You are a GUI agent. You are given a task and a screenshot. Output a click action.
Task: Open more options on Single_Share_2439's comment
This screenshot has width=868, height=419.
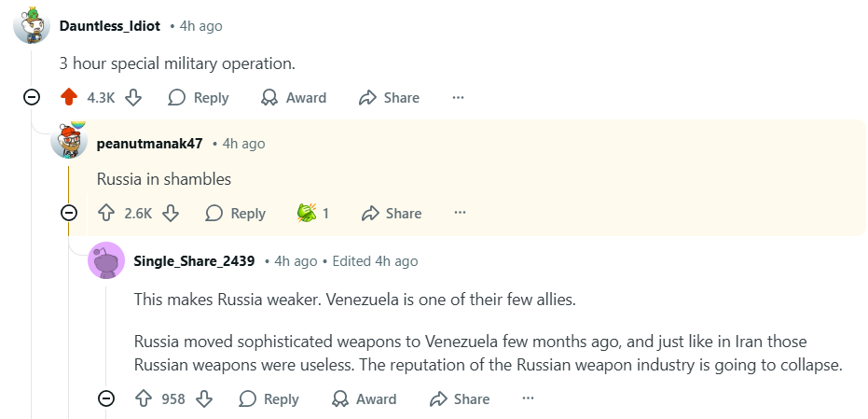click(529, 398)
